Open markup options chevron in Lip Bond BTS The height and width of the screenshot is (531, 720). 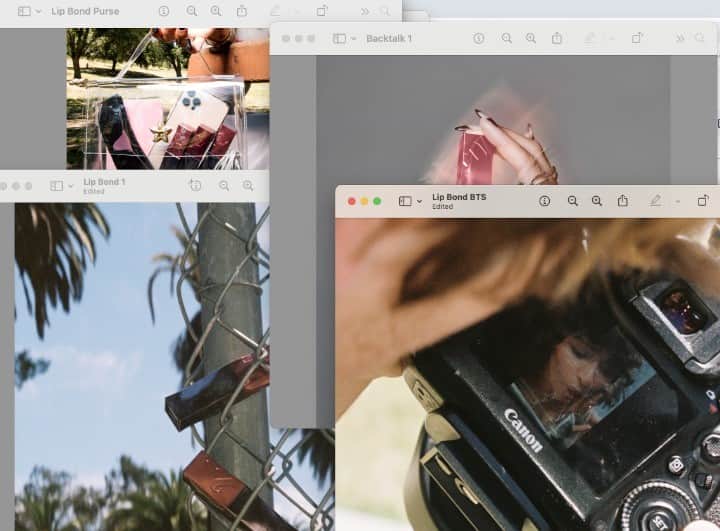click(x=677, y=202)
